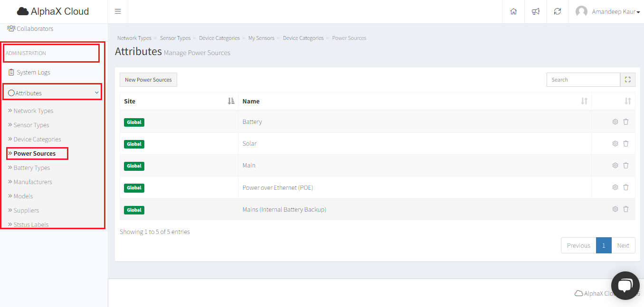Click the Search input field
Image resolution: width=644 pixels, height=307 pixels.
tap(583, 80)
